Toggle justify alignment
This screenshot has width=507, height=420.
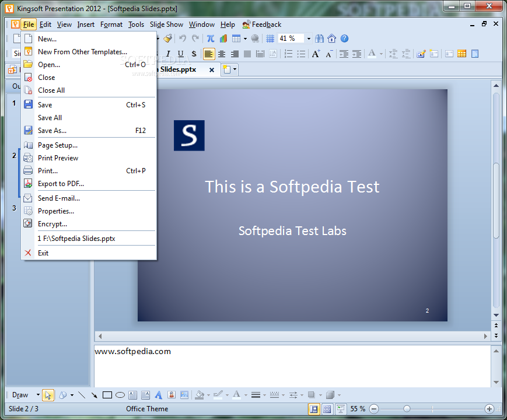click(247, 54)
